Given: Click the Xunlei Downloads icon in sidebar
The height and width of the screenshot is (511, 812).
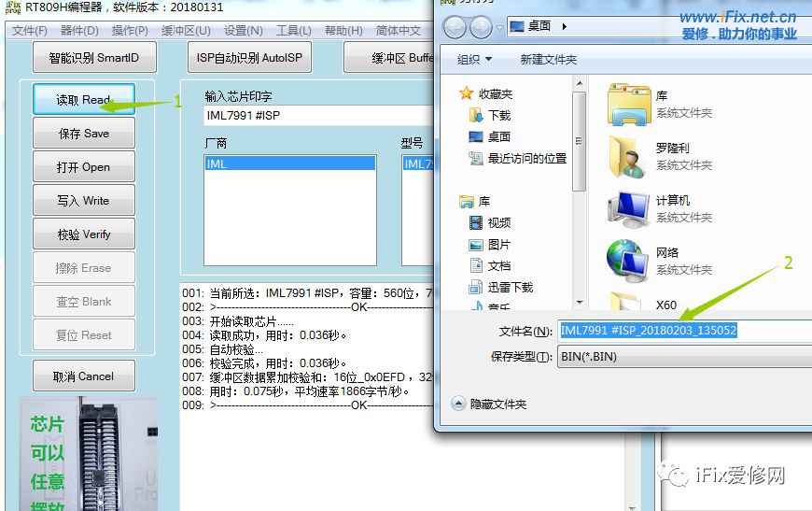Looking at the screenshot, I should point(475,287).
